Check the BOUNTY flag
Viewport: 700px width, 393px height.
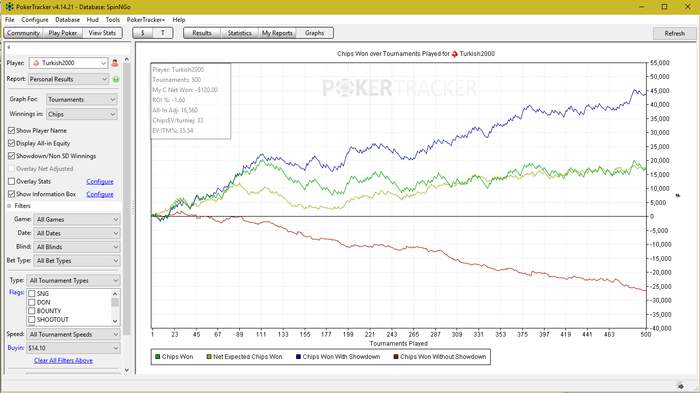[x=32, y=311]
